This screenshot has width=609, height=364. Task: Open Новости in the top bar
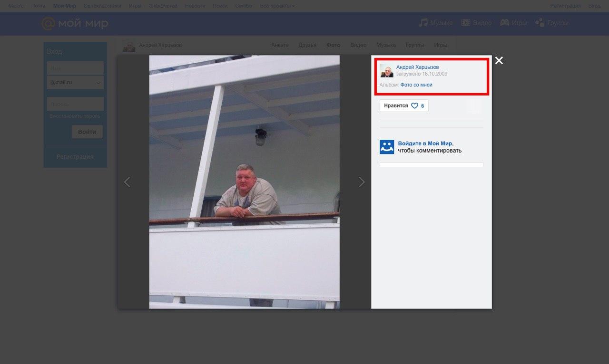(x=195, y=6)
